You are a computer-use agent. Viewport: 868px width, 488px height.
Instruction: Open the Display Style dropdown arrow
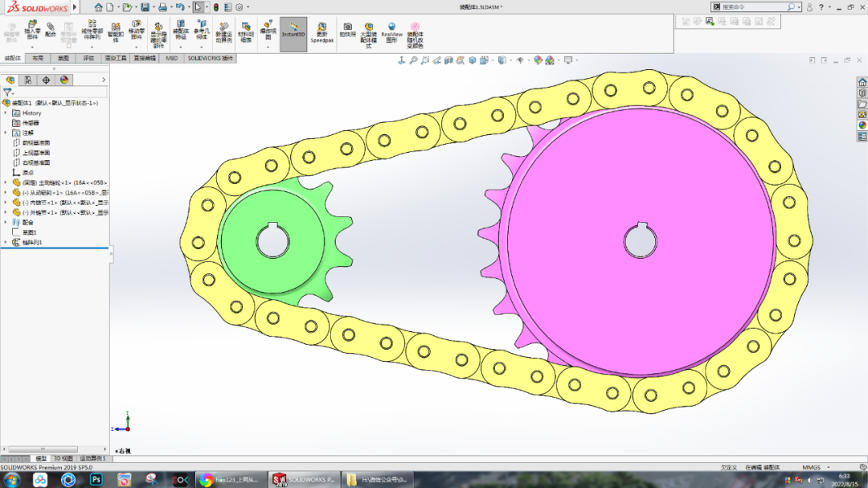(x=510, y=59)
